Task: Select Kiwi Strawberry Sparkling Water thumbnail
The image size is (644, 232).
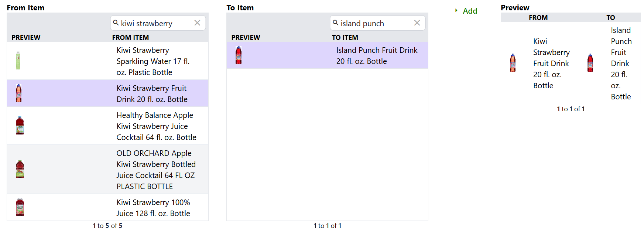Action: tap(18, 61)
